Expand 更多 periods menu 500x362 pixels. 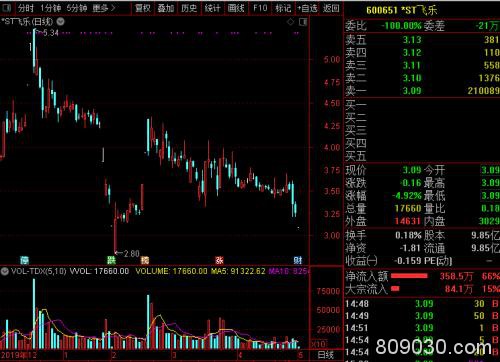(x=104, y=8)
